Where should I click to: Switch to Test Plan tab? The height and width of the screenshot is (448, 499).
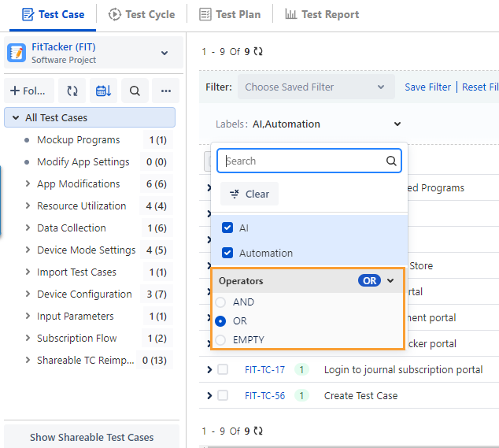230,15
